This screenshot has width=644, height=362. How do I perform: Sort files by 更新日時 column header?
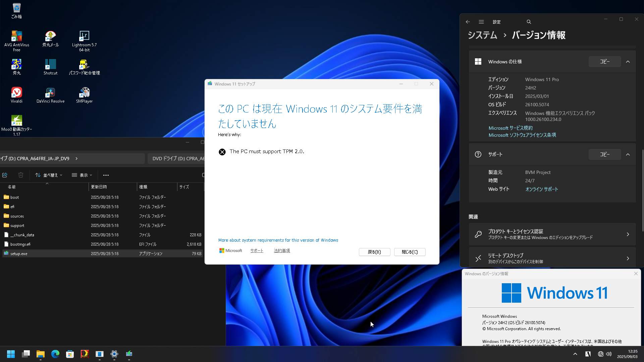[113, 187]
